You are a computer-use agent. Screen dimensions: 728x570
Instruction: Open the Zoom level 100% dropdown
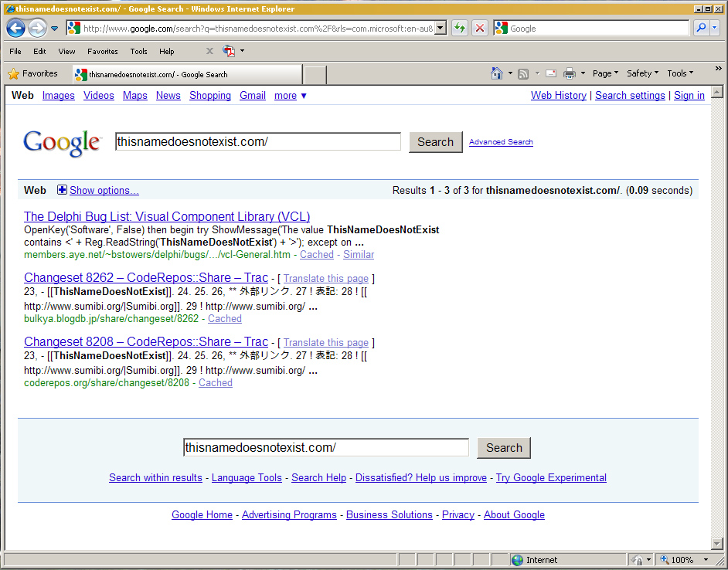699,560
